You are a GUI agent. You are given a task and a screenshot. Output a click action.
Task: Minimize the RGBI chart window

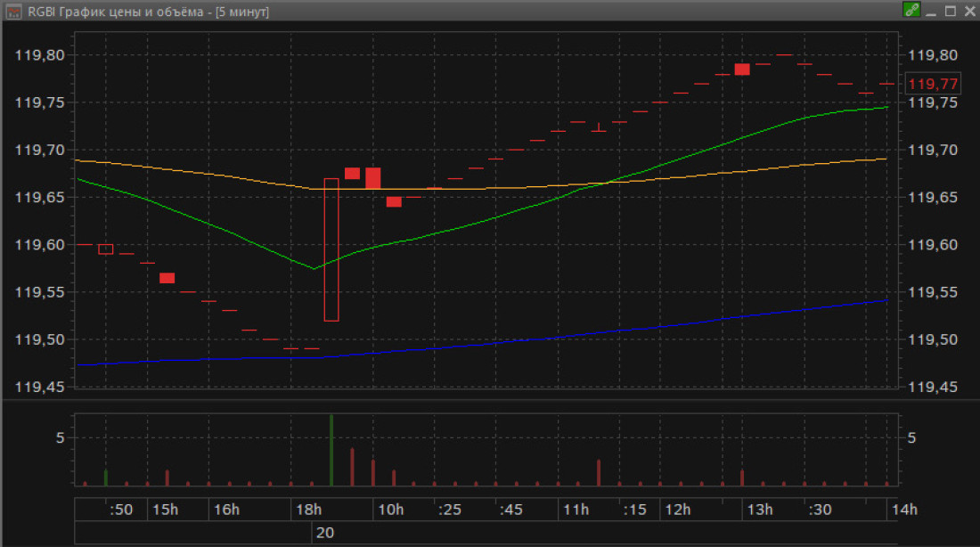pyautogui.click(x=932, y=12)
